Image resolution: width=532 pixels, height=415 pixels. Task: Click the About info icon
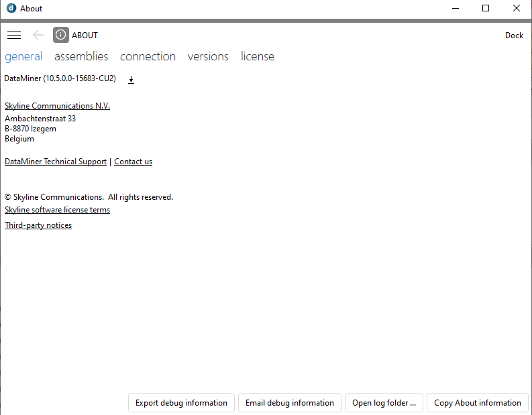coord(61,35)
